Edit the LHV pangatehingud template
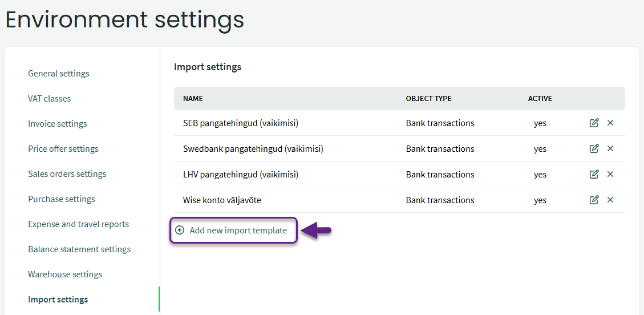Screen dimensions: 644x315 [594, 174]
